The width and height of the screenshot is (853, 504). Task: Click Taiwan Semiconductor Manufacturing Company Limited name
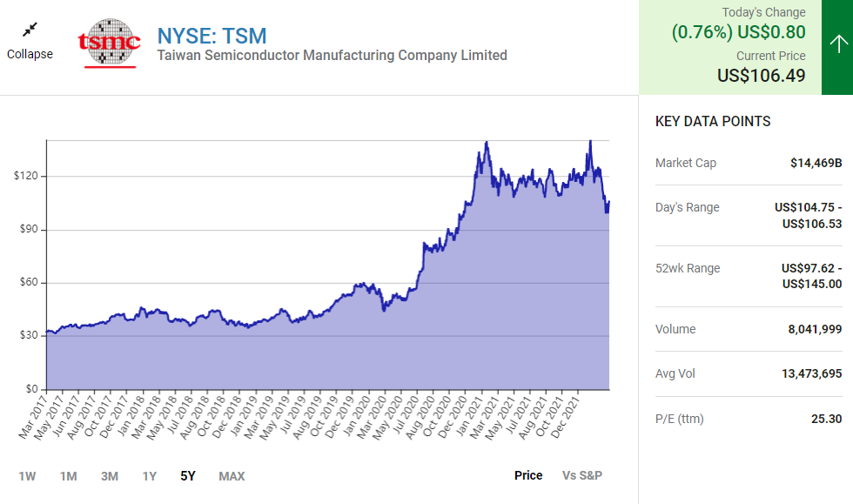click(x=332, y=56)
